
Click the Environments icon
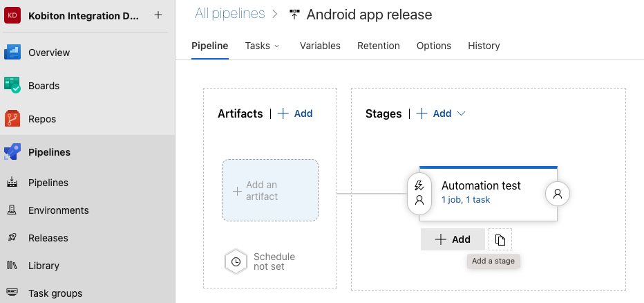pyautogui.click(x=12, y=210)
